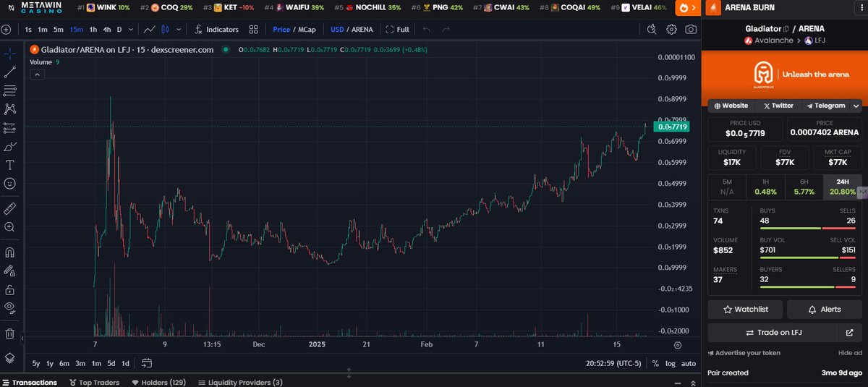The image size is (868, 387).
Task: Activate the zoom in tool
Action: point(10,227)
